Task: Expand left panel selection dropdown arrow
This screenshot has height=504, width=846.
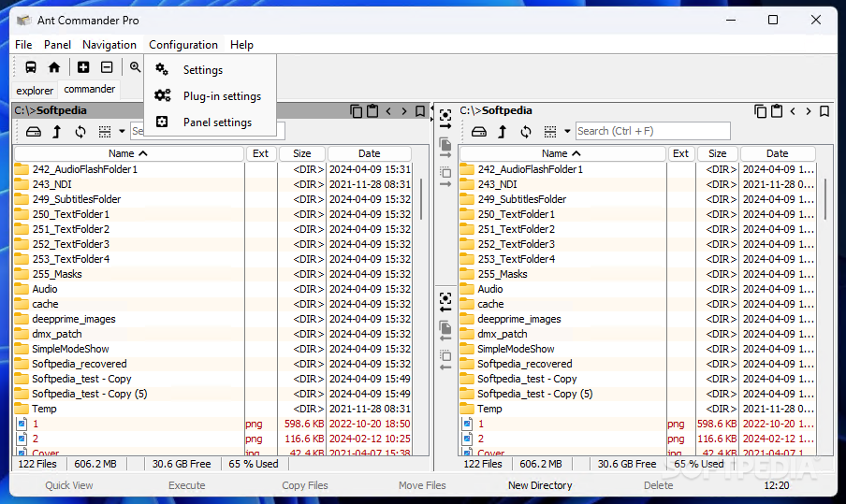Action: coord(122,132)
